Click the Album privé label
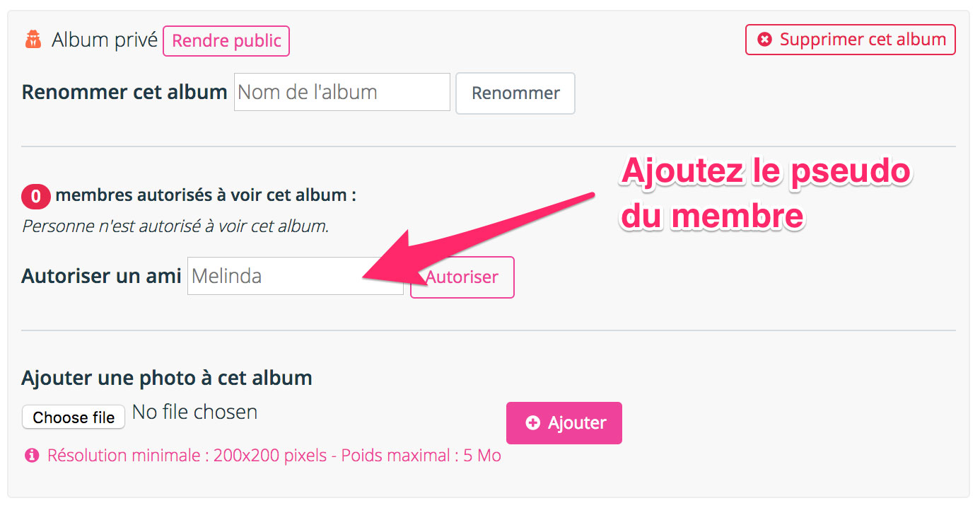This screenshot has width=980, height=508. pyautogui.click(x=105, y=40)
